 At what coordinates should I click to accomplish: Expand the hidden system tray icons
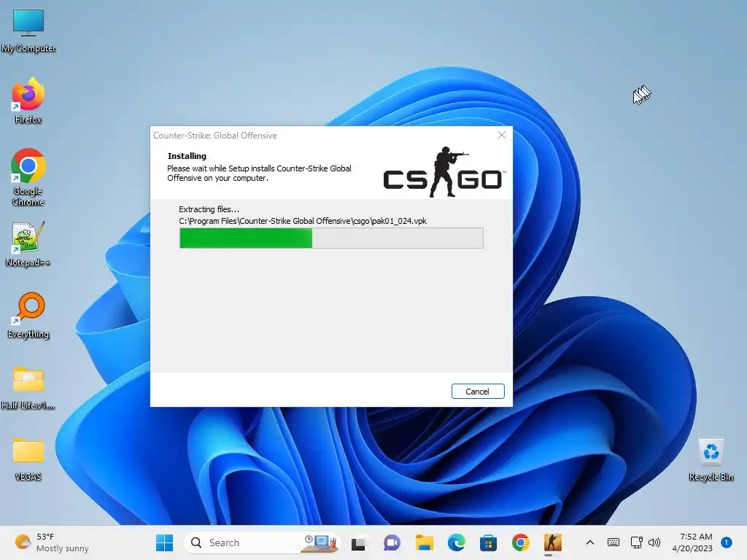(589, 542)
